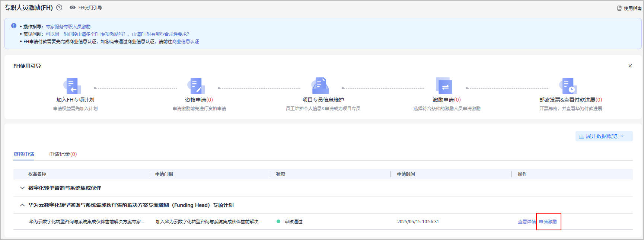
Task: Open 查看详情 for the approved row
Action: (526, 222)
